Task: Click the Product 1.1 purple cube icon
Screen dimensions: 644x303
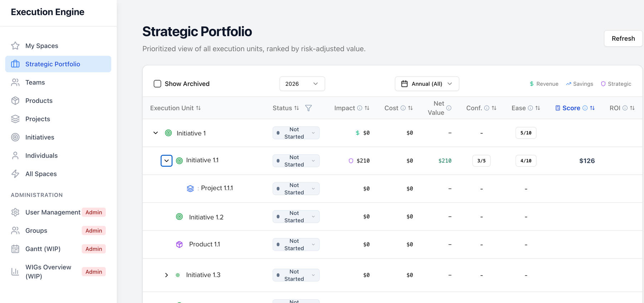Action: [x=180, y=244]
